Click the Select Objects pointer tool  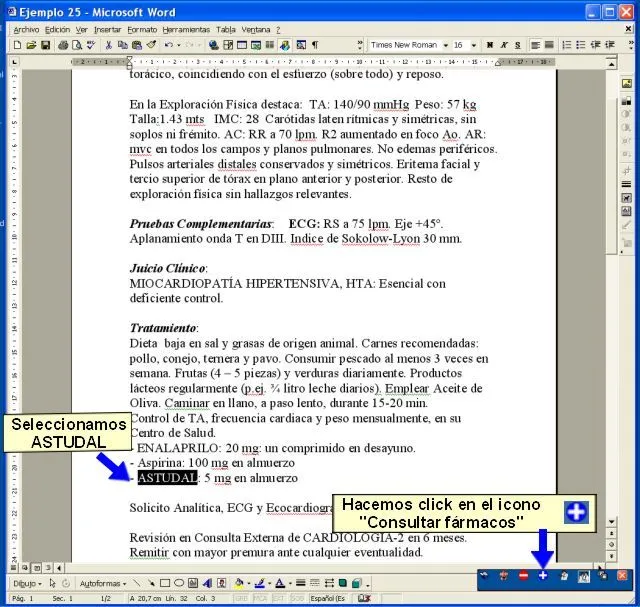pyautogui.click(x=52, y=583)
